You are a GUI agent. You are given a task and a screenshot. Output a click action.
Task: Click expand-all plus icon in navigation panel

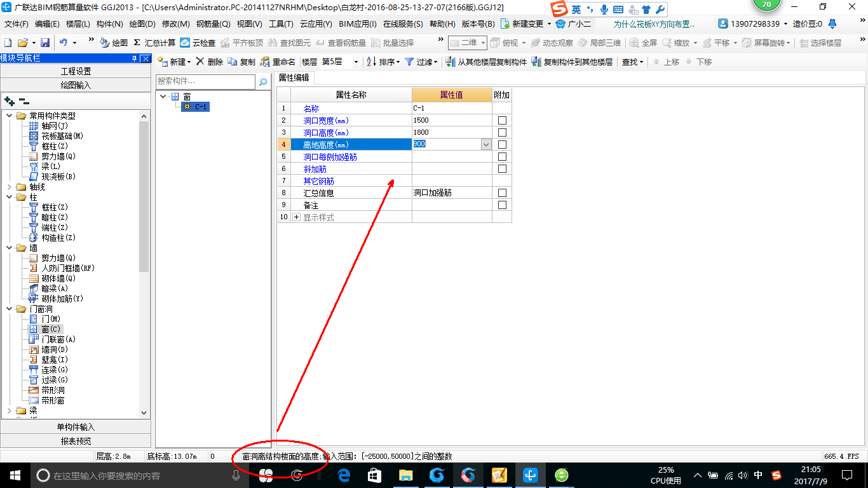click(9, 101)
